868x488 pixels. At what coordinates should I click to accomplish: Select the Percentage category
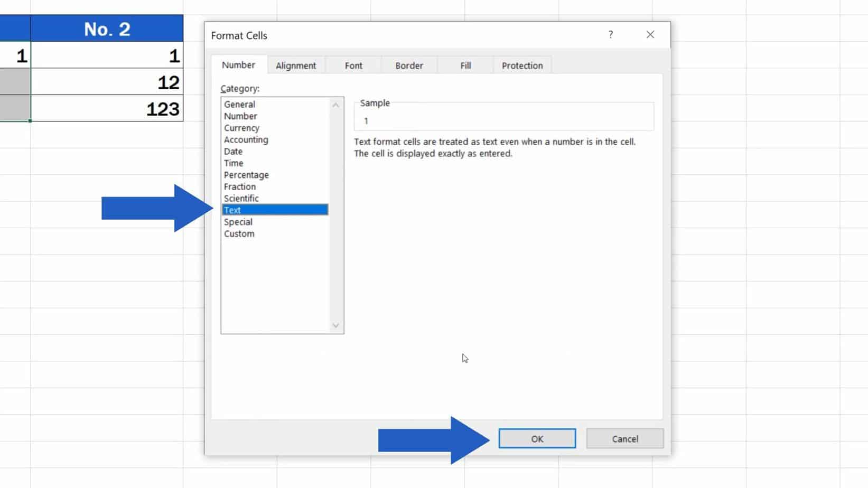click(246, 175)
